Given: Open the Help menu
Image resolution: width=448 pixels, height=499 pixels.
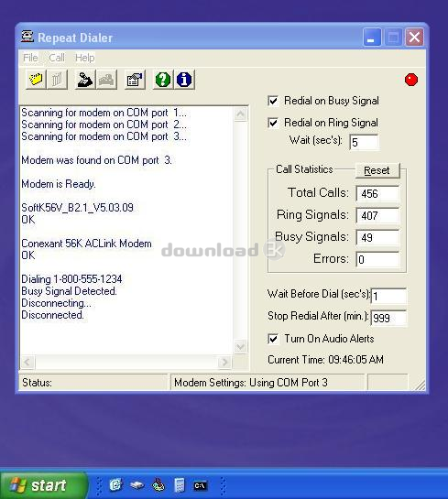Looking at the screenshot, I should (x=84, y=58).
